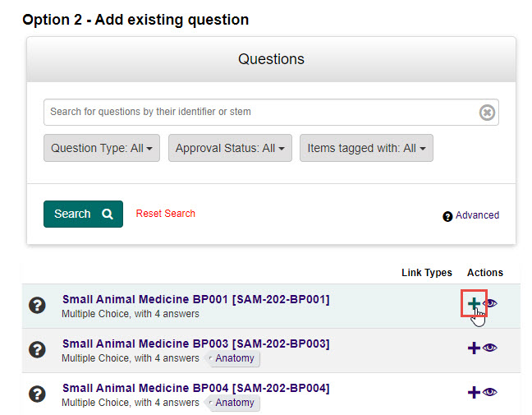Preview BP003 question with eye icon
Image resolution: width=532 pixels, height=415 pixels.
pos(490,348)
